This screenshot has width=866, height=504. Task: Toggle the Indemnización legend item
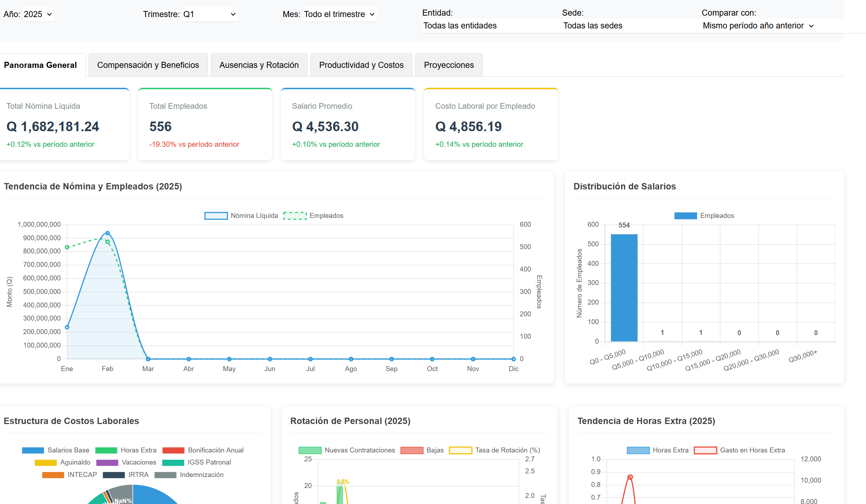pyautogui.click(x=189, y=475)
